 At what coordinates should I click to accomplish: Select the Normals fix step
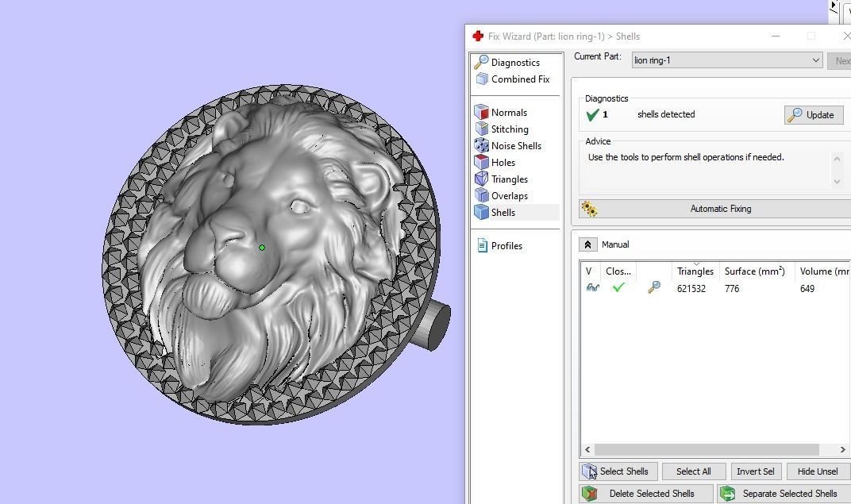(500, 112)
